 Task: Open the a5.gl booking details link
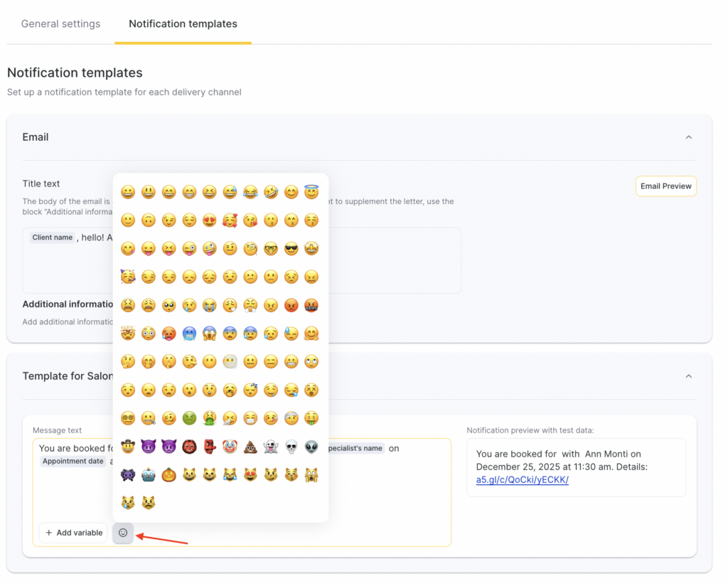tap(522, 479)
